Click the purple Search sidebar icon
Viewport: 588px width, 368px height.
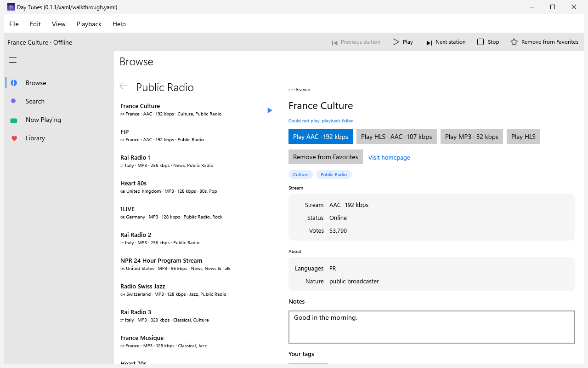click(14, 101)
